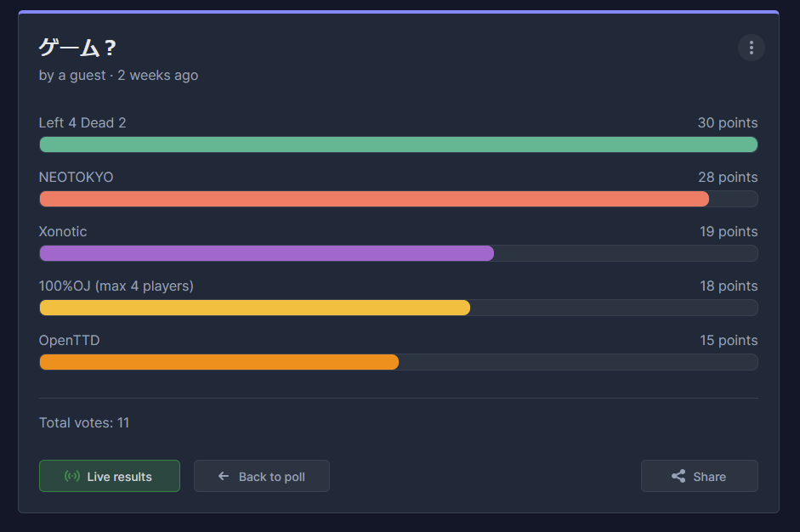Image resolution: width=800 pixels, height=532 pixels.
Task: Click the live broadcast signal icon
Action: coord(72,477)
